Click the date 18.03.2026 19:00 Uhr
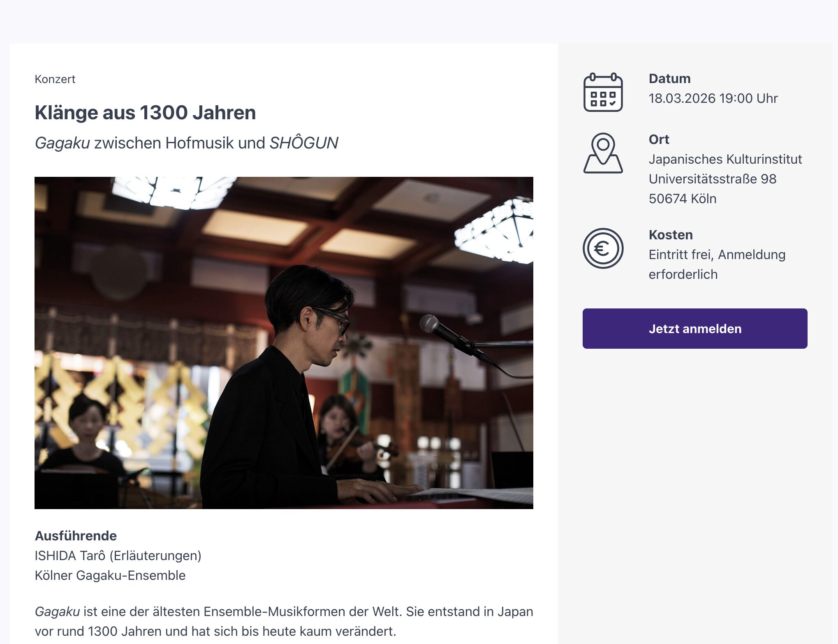The height and width of the screenshot is (644, 838). [x=713, y=98]
